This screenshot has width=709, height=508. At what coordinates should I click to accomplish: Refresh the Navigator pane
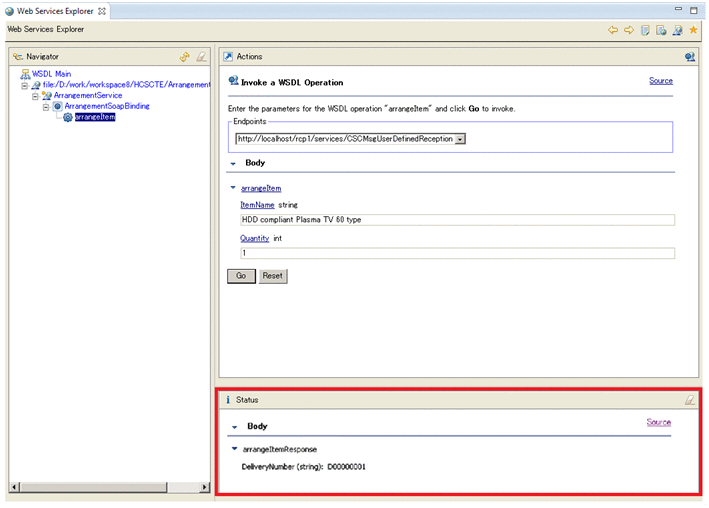[184, 57]
